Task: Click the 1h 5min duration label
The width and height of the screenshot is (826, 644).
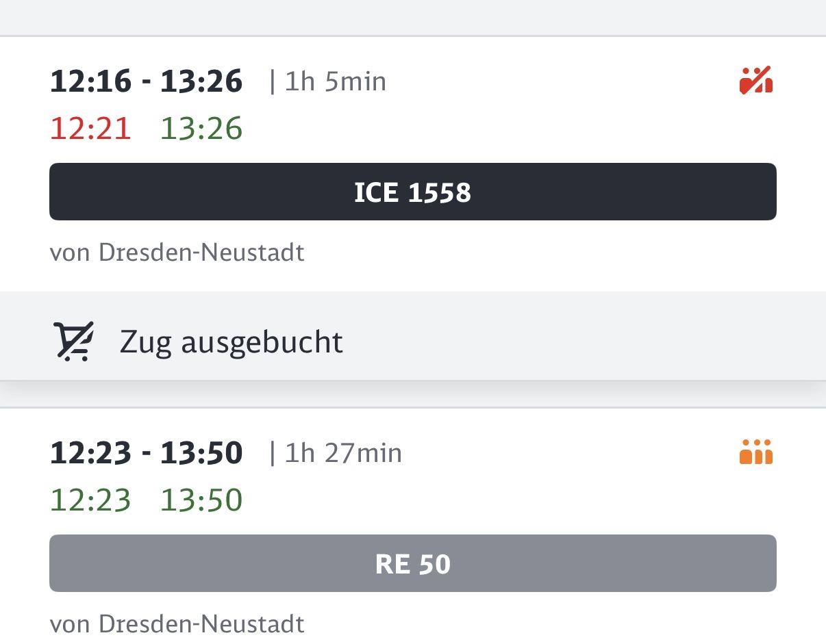Action: [327, 81]
